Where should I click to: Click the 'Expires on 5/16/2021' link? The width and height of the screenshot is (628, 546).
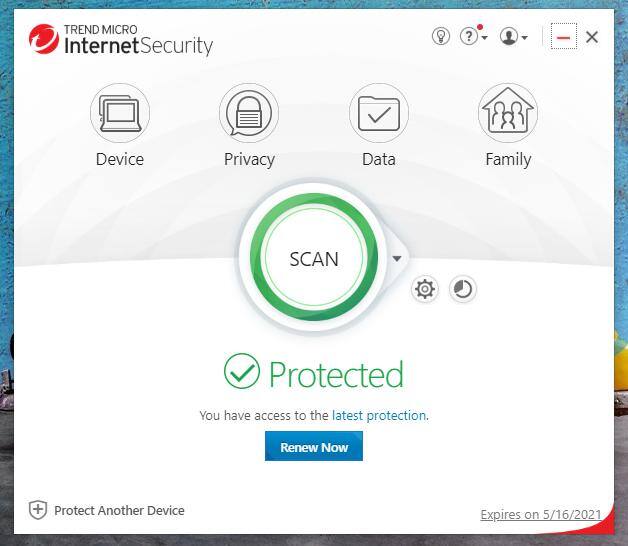tap(540, 515)
